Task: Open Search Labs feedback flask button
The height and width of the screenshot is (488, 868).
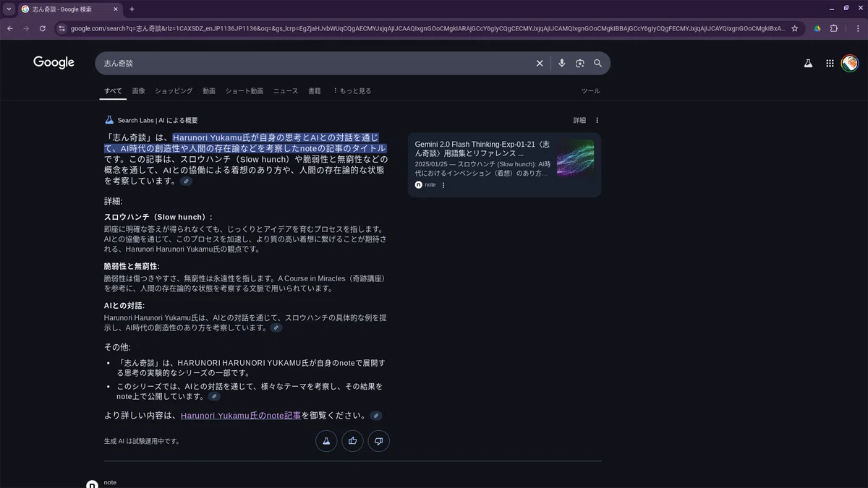Action: tap(326, 440)
